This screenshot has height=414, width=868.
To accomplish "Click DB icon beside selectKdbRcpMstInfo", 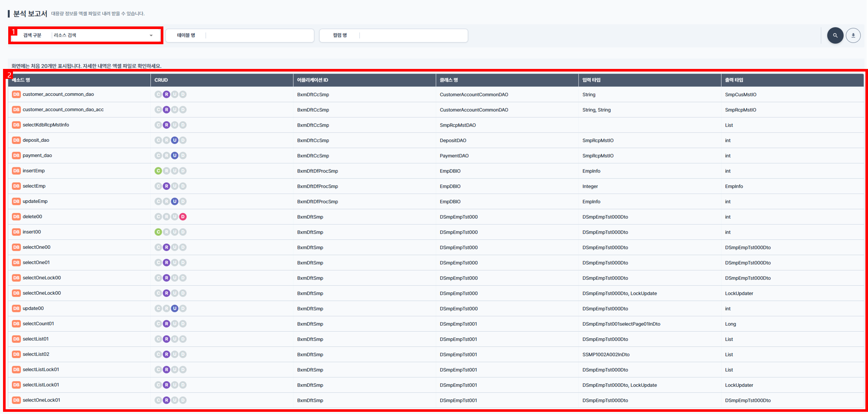I will pyautogui.click(x=16, y=125).
